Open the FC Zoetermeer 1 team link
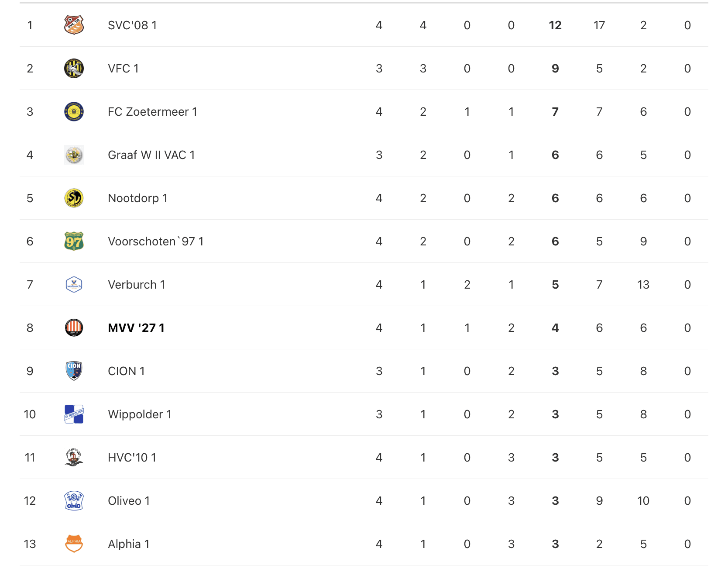 [152, 112]
